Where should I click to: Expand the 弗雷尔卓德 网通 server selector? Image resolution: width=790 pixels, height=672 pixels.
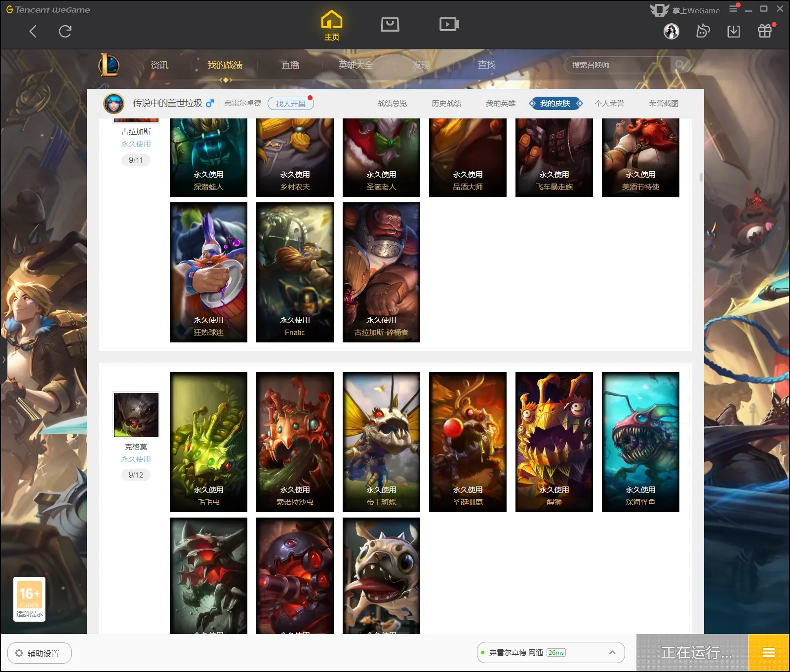click(x=551, y=653)
